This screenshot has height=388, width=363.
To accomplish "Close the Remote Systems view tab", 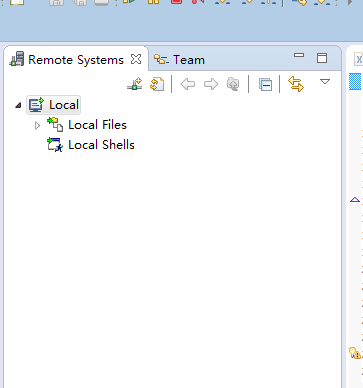I will tap(136, 59).
